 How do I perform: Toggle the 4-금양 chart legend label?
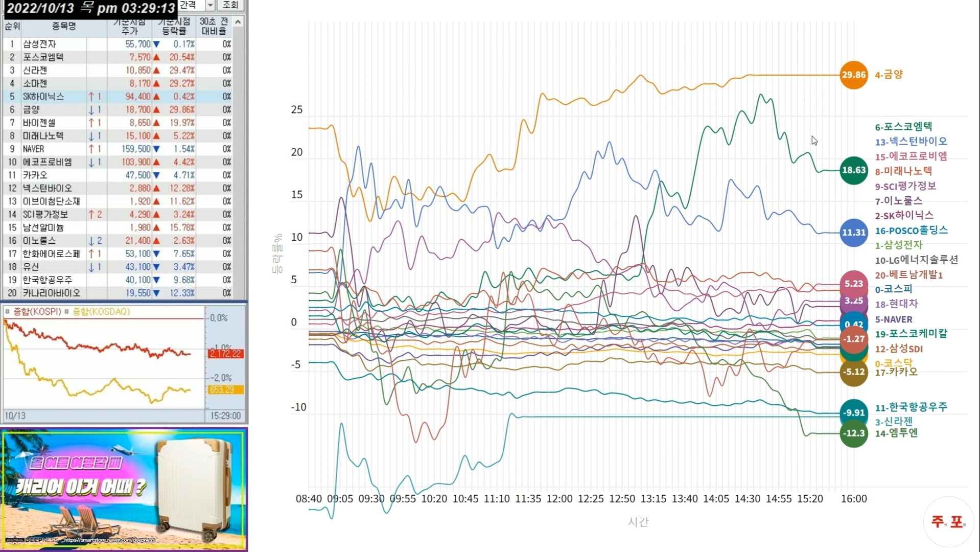tap(889, 75)
